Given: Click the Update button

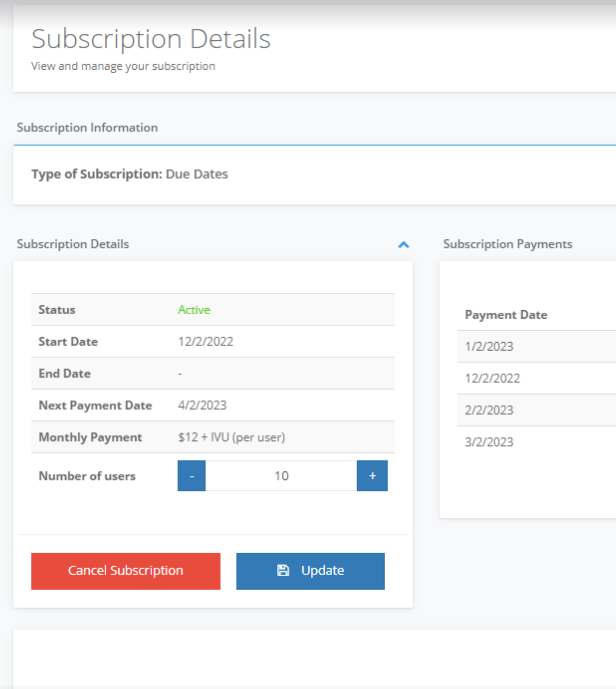Looking at the screenshot, I should click(x=310, y=571).
